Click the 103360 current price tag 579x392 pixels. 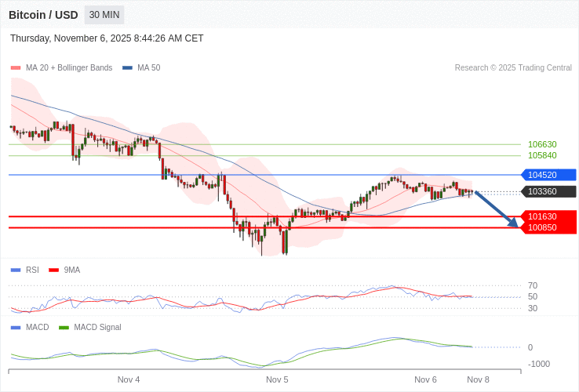[548, 191]
